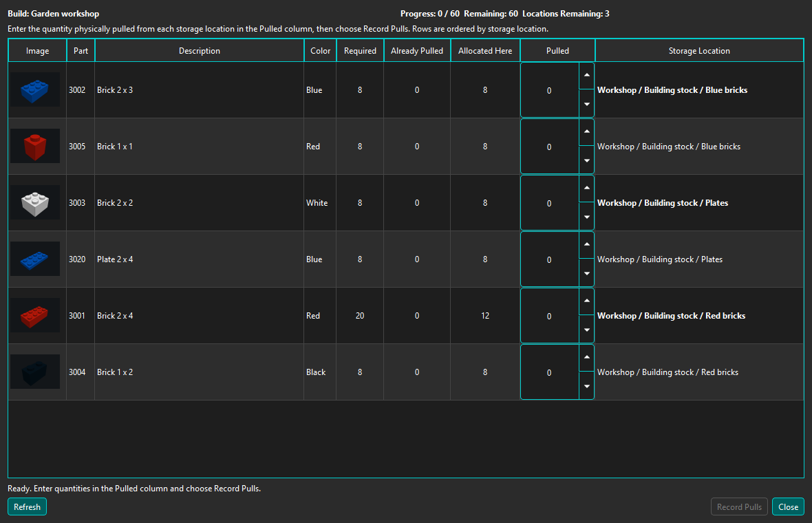Image resolution: width=812 pixels, height=523 pixels.
Task: Click the Pulled field for part 3001
Action: (x=549, y=316)
